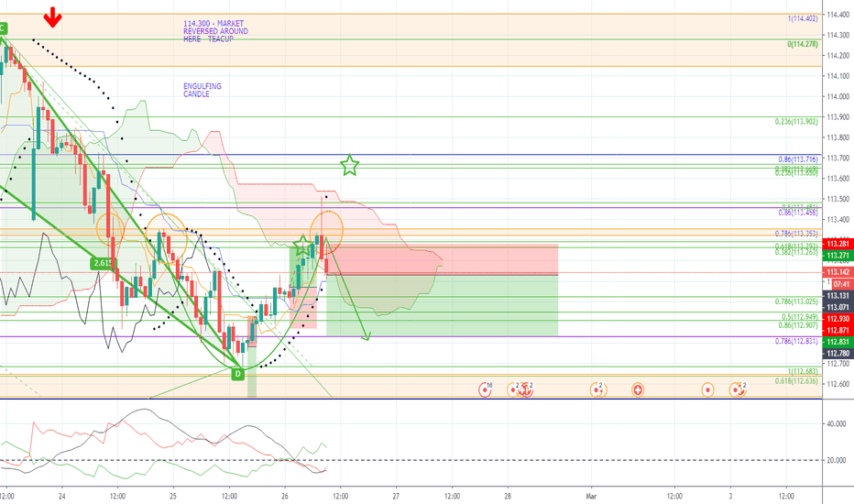Click the green short position target zone

pos(443,305)
